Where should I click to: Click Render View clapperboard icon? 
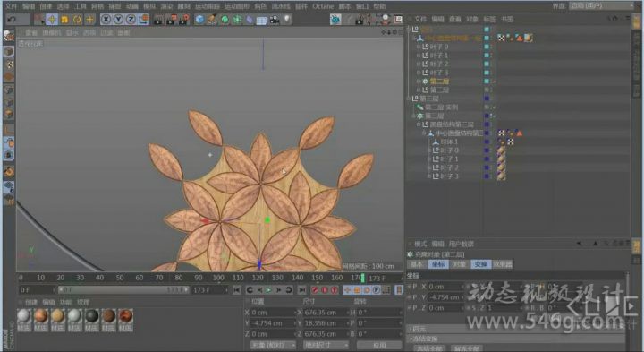(158, 20)
